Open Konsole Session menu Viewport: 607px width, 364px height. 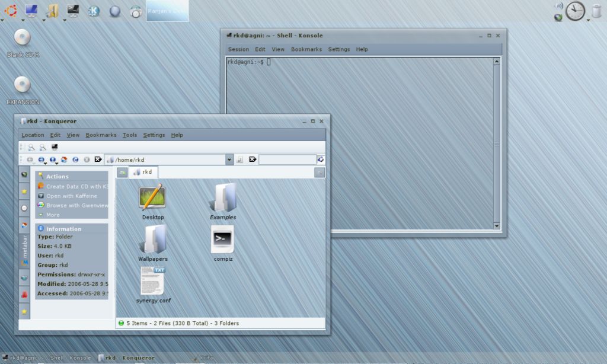[x=238, y=49]
